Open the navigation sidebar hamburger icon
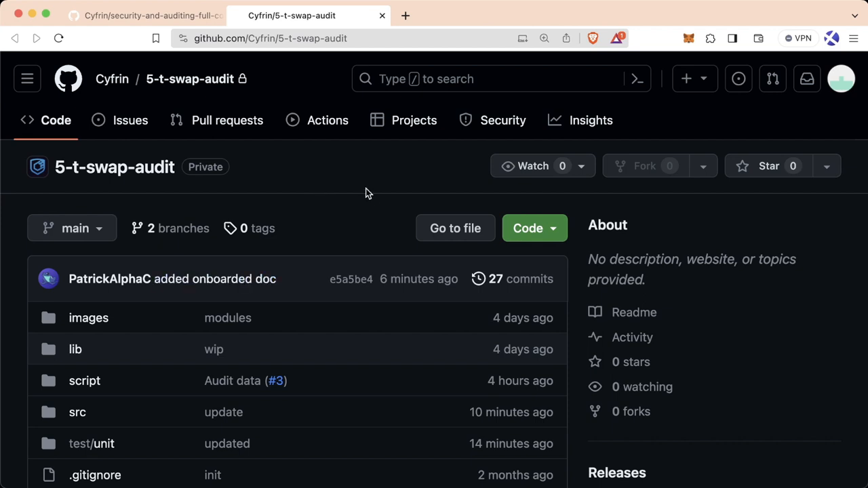The height and width of the screenshot is (488, 868). (27, 79)
